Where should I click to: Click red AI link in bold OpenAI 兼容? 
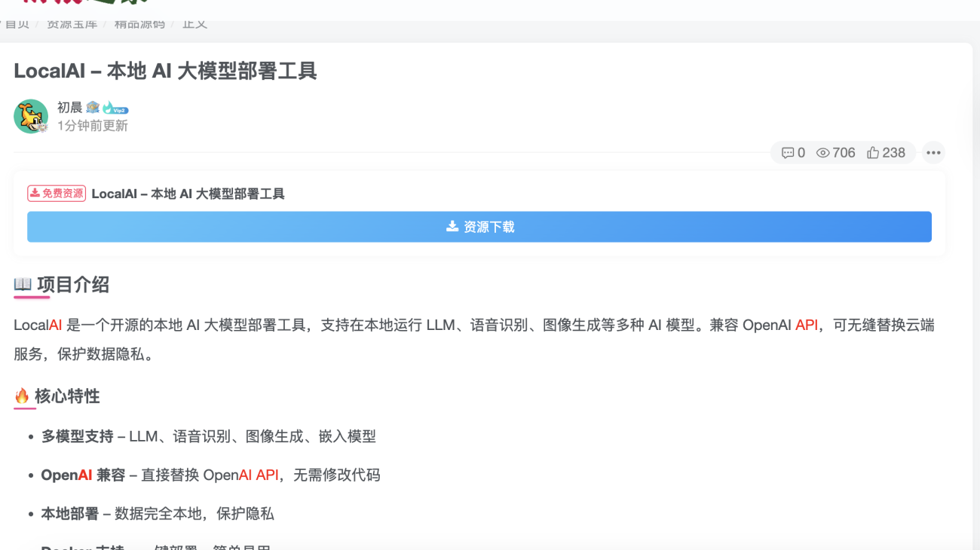[85, 475]
